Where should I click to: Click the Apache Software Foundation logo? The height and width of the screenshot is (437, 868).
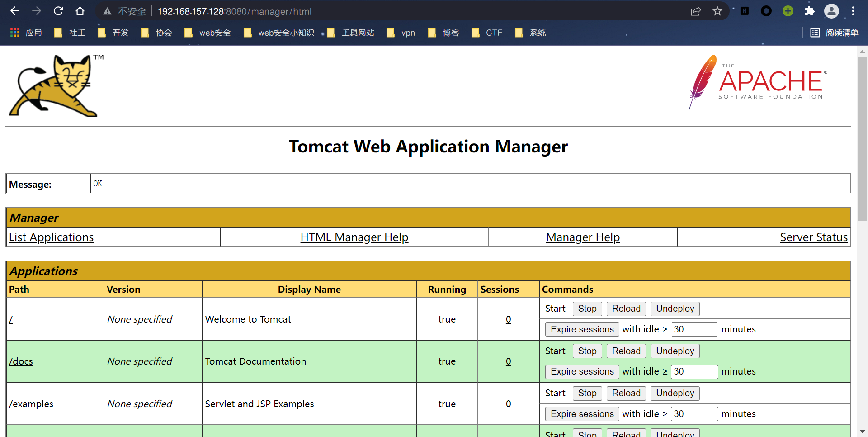757,83
